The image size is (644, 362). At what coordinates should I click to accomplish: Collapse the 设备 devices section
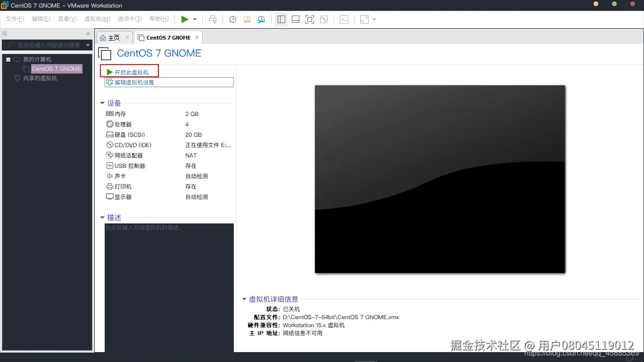tap(102, 103)
